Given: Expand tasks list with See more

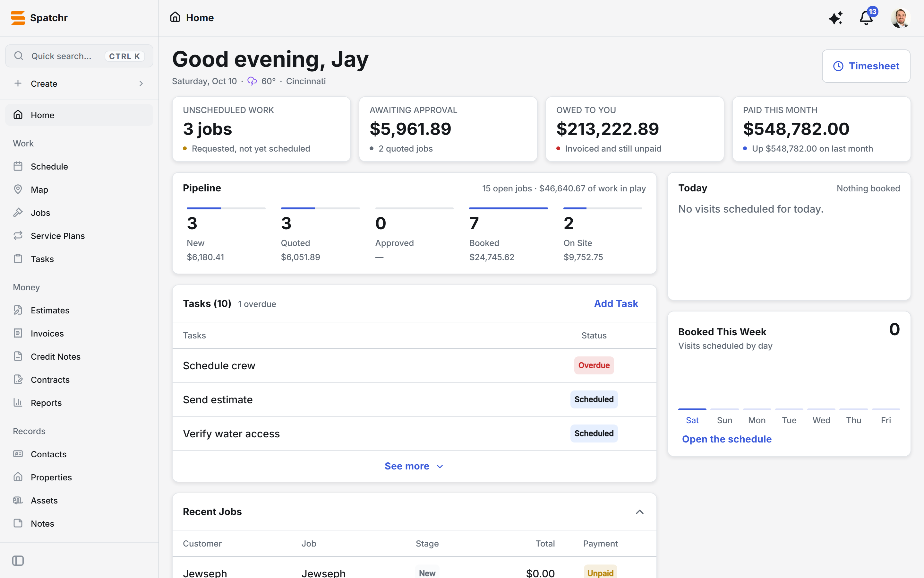Looking at the screenshot, I should 414,466.
